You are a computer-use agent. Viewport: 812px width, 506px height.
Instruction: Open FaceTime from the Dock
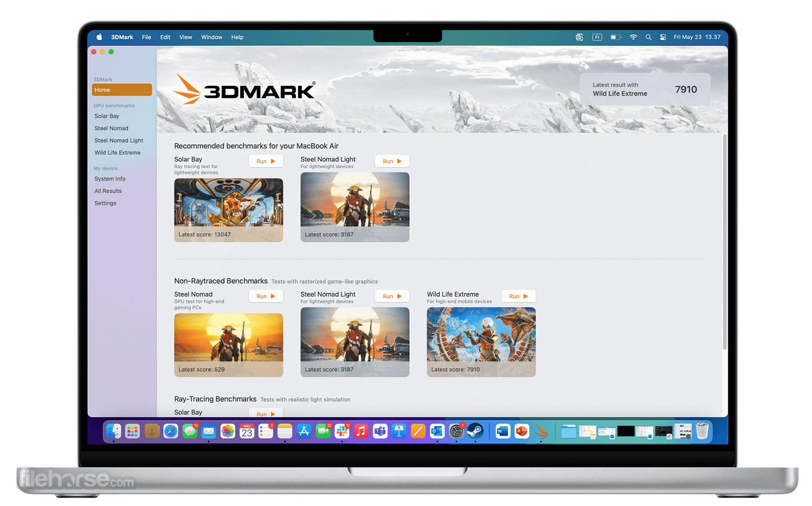[x=323, y=431]
